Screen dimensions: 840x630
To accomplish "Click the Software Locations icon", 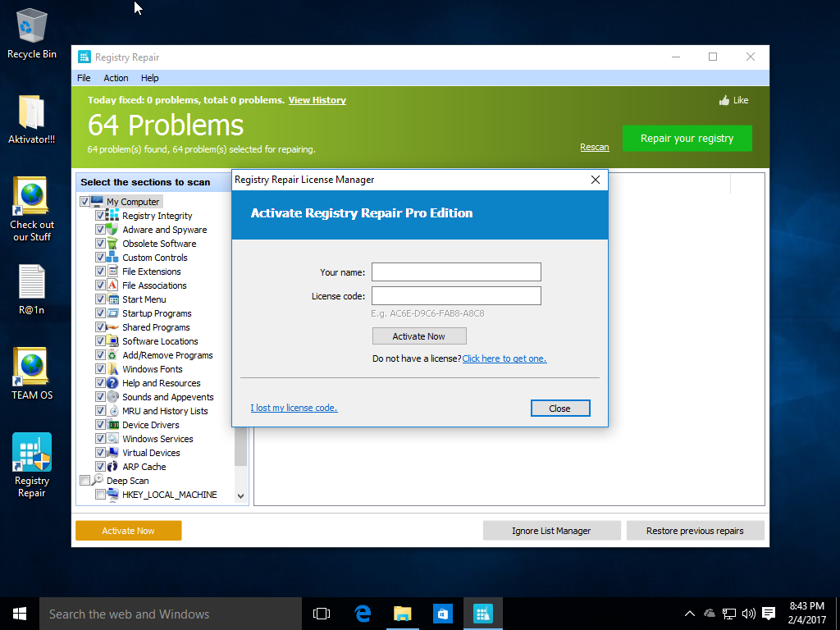I will coord(112,340).
